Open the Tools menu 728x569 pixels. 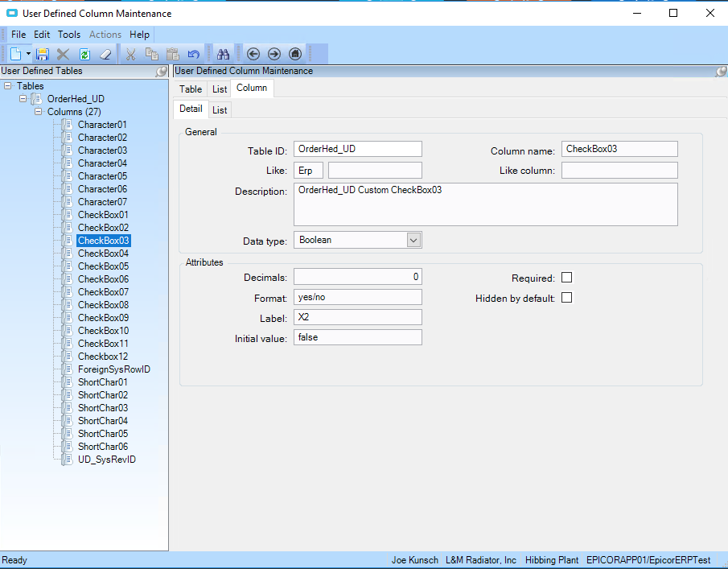(69, 35)
